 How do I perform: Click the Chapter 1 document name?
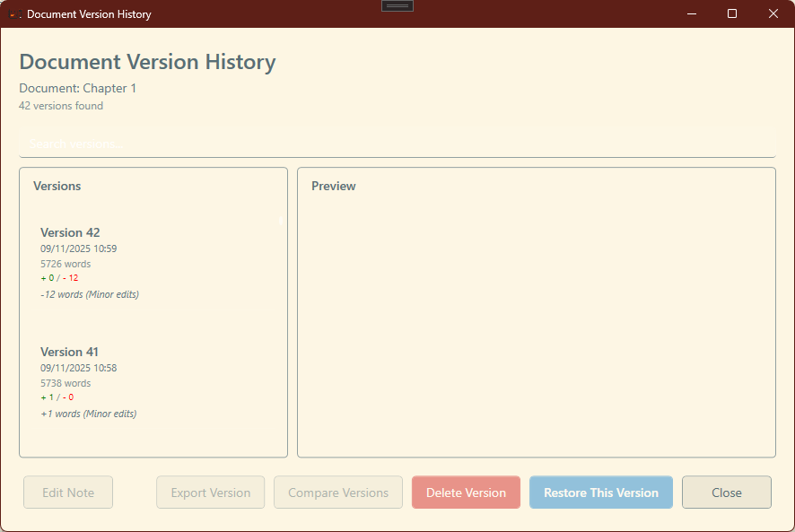(x=109, y=88)
